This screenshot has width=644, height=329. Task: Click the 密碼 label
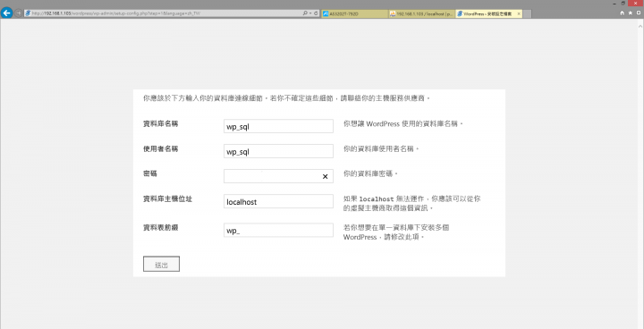click(x=150, y=173)
